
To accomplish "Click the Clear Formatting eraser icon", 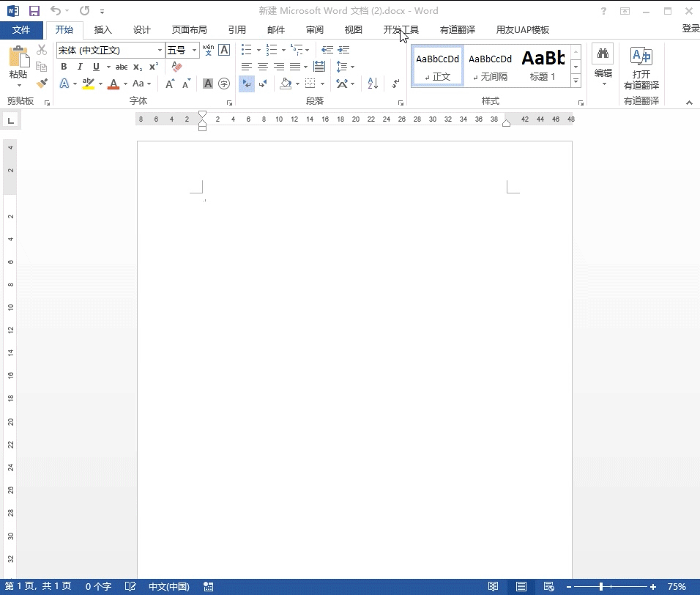I will [x=176, y=67].
